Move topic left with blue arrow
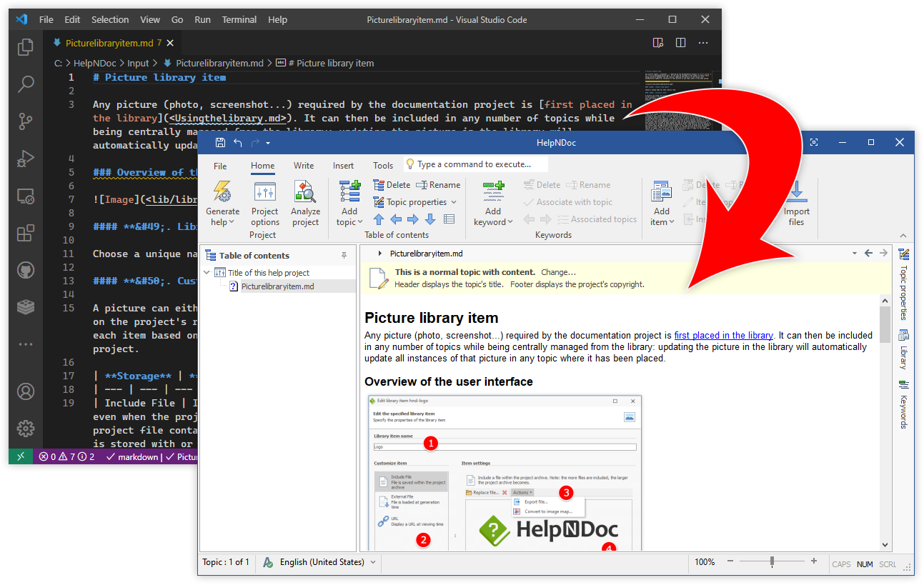Viewport: 924px width, 585px height. 395,219
